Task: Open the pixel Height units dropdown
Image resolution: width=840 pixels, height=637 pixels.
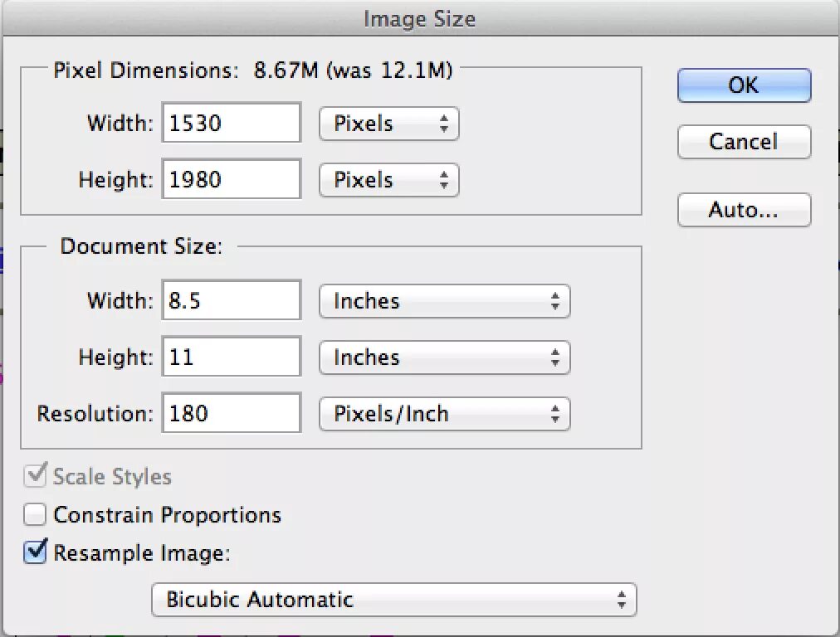Action: click(x=388, y=180)
